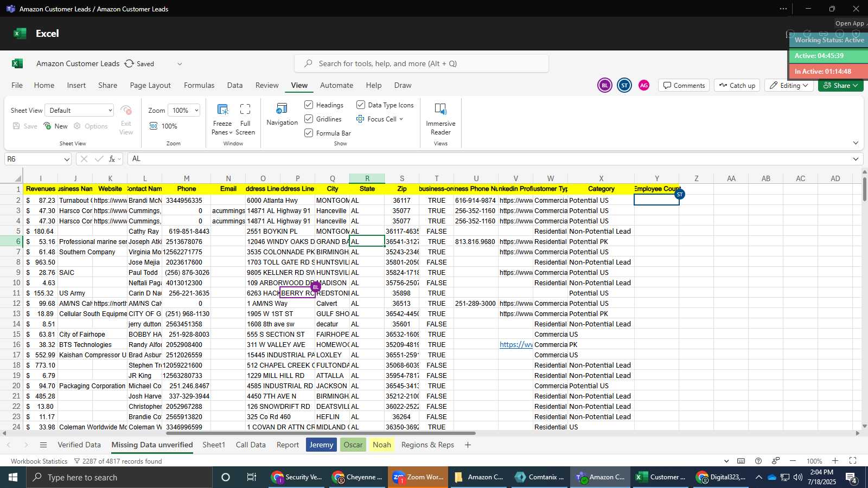Click the Comments button
Viewport: 868px width, 488px height.
(x=684, y=85)
